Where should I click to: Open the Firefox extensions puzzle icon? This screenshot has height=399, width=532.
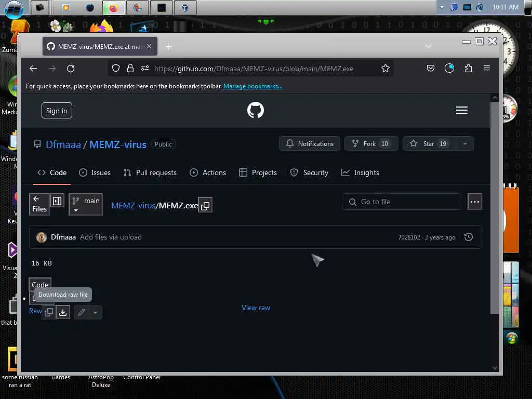468,69
